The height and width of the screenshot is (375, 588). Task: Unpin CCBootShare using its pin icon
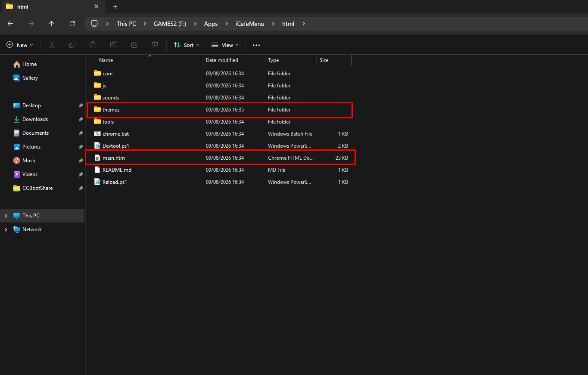click(81, 188)
